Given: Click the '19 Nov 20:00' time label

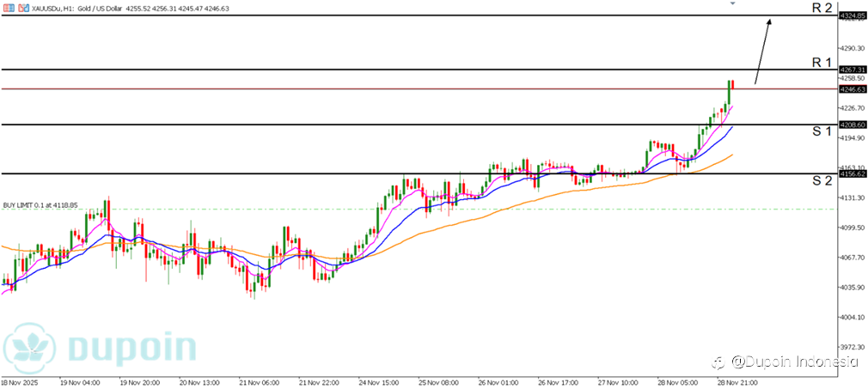Looking at the screenshot, I should click(139, 382).
